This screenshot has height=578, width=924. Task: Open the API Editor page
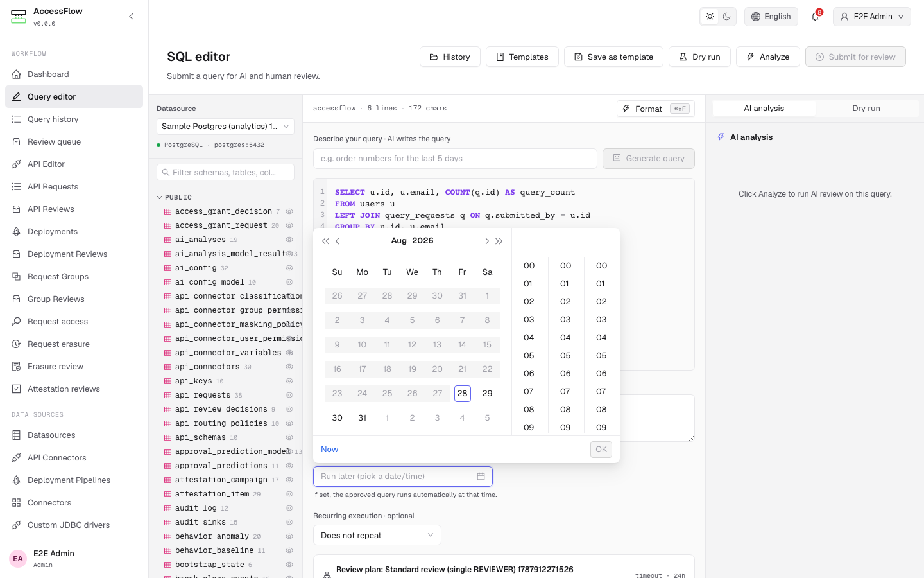tap(74, 164)
